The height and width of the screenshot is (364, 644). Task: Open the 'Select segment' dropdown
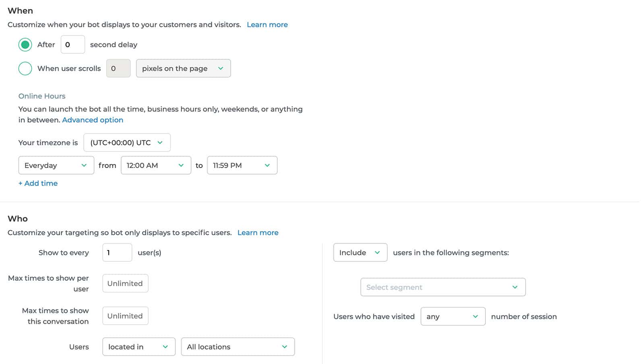click(x=443, y=287)
